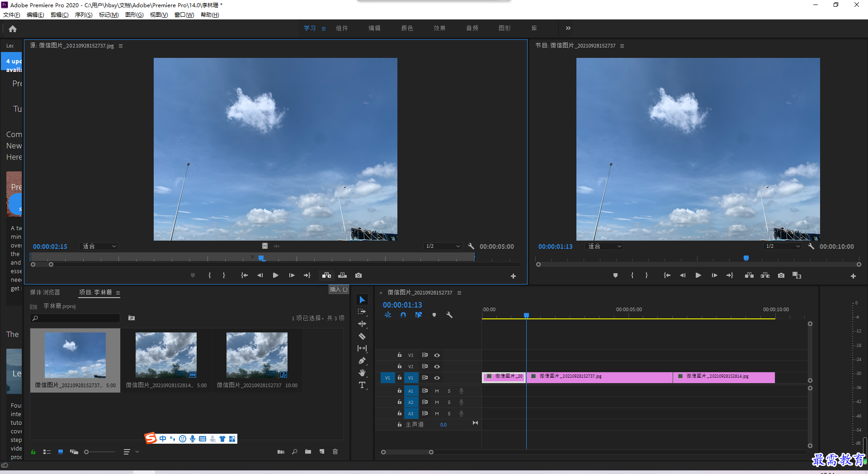Viewport: 868px width, 474px height.
Task: Switch project panel to list view
Action: (47, 452)
